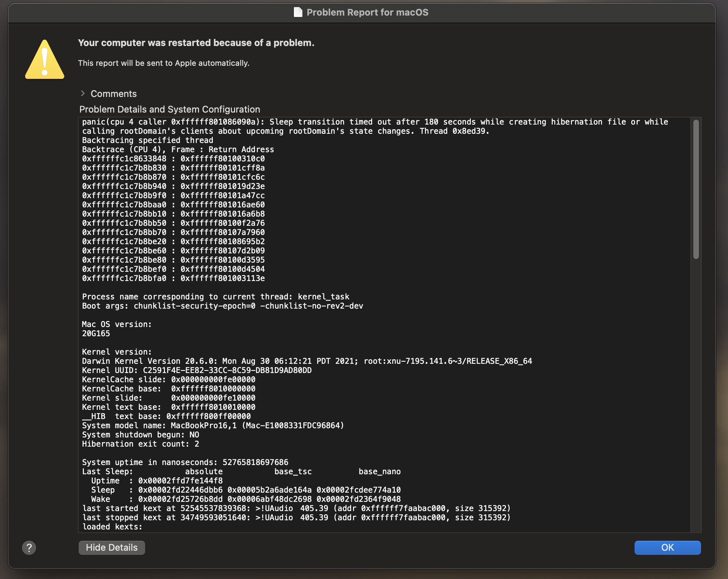Click the 'loaded kexts:' line
728x579 pixels.
click(x=112, y=527)
